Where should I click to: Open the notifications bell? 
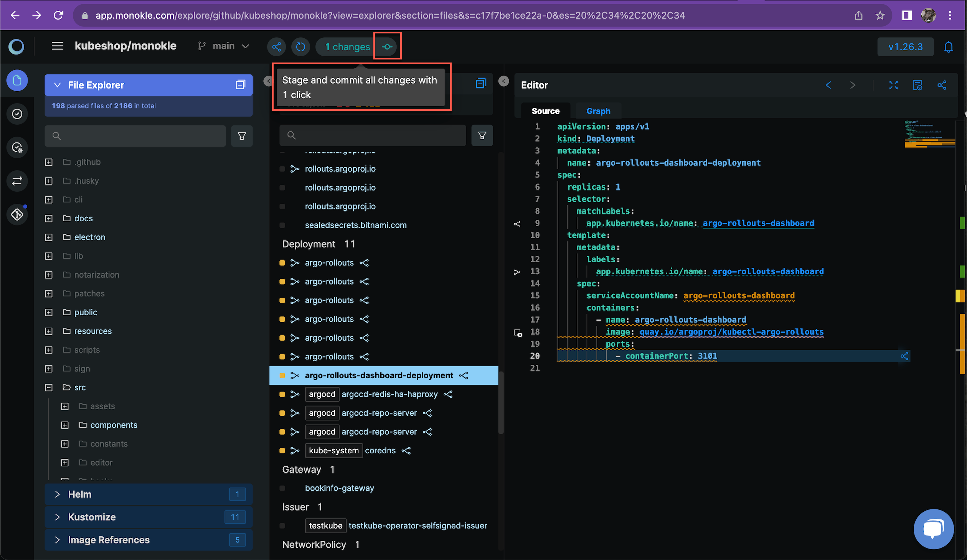click(948, 47)
